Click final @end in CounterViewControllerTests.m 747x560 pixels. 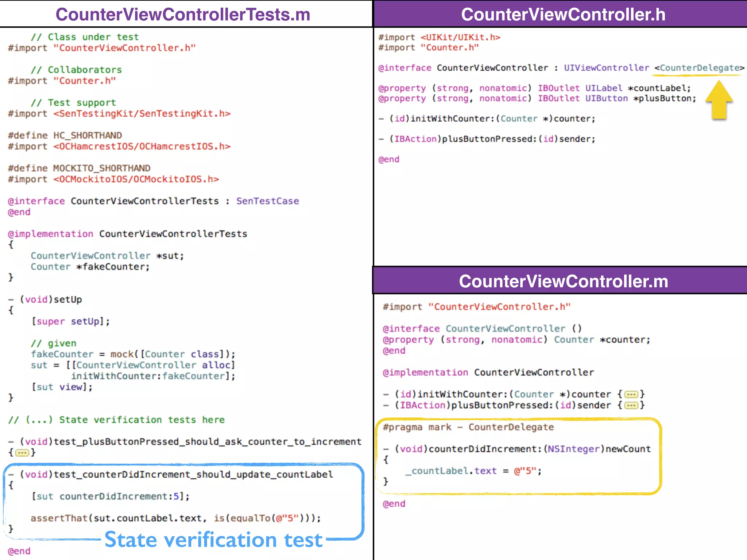click(19, 551)
